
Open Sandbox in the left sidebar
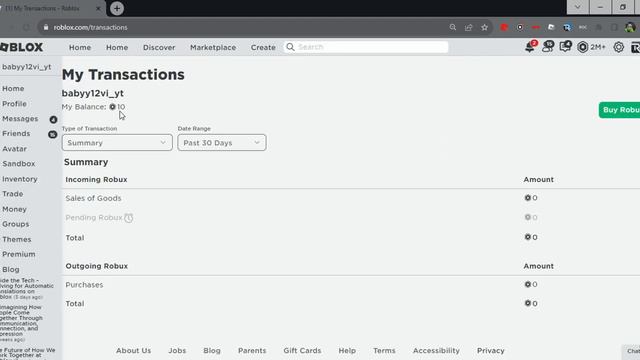pyautogui.click(x=18, y=164)
